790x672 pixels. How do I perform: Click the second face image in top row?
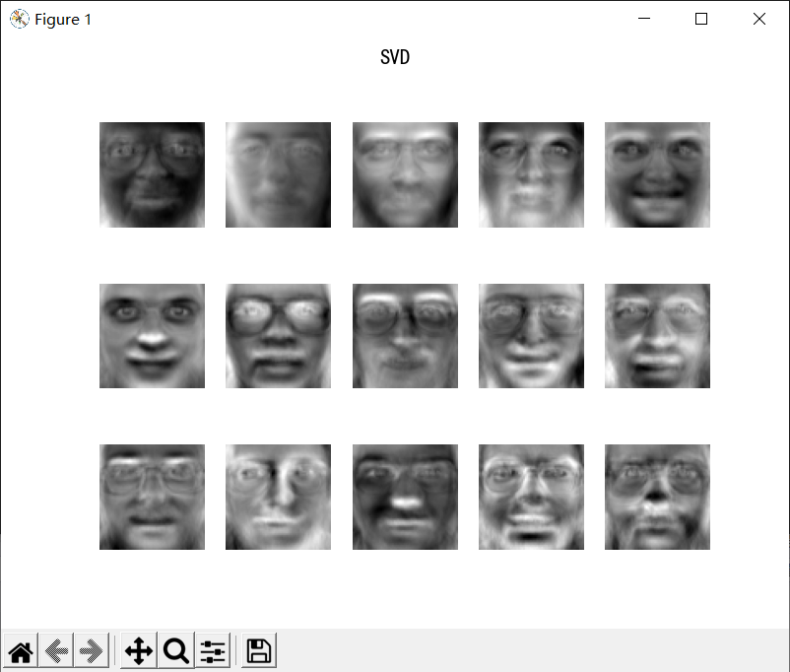(278, 174)
